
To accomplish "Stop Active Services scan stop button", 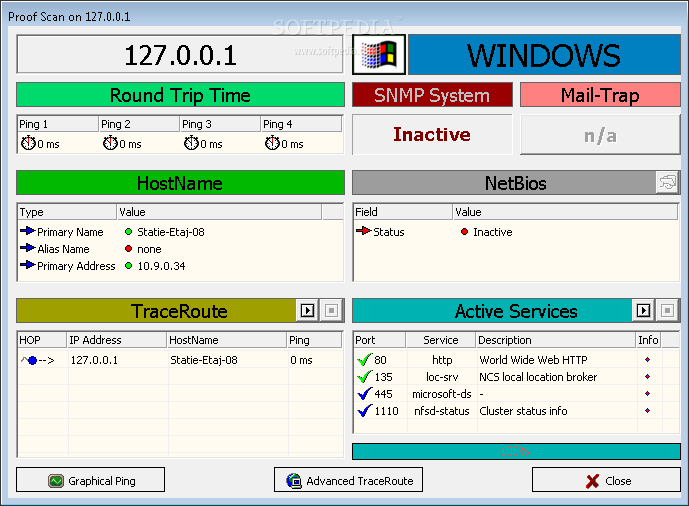I will pyautogui.click(x=667, y=311).
